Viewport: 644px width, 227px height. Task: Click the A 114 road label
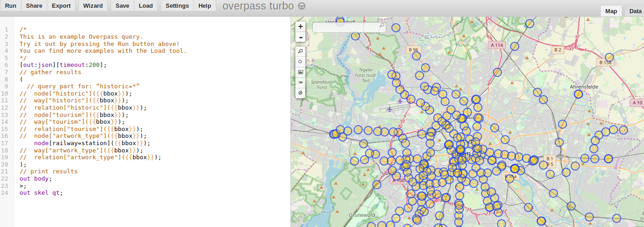click(497, 45)
